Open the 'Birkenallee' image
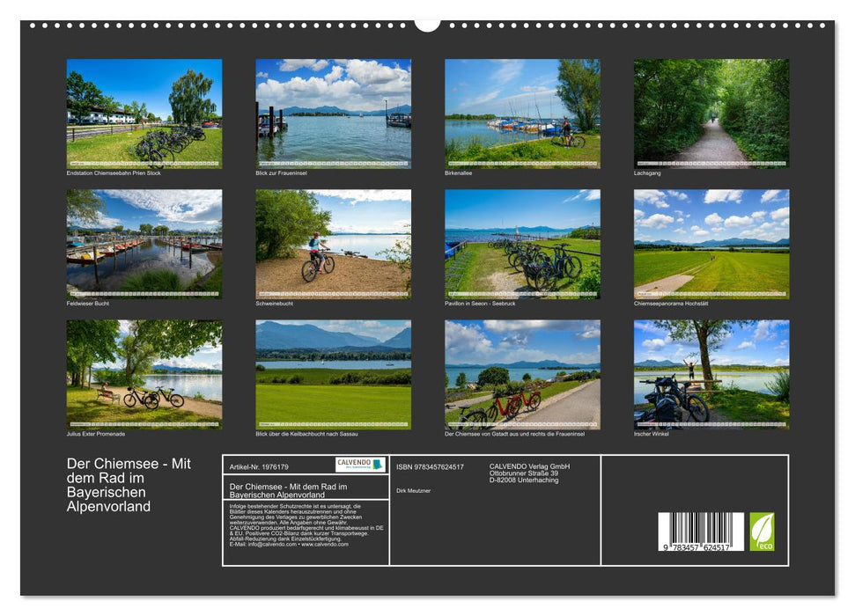The width and height of the screenshot is (855, 616). pos(522,110)
